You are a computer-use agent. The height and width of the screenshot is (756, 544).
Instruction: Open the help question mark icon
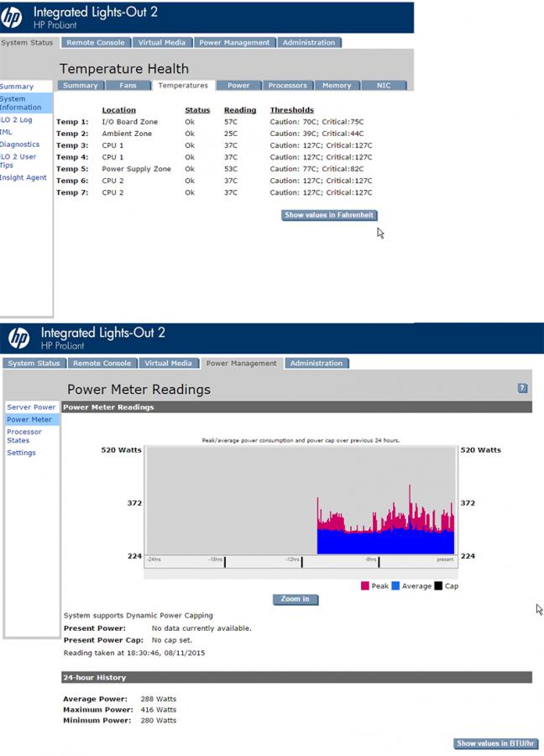[x=522, y=388]
